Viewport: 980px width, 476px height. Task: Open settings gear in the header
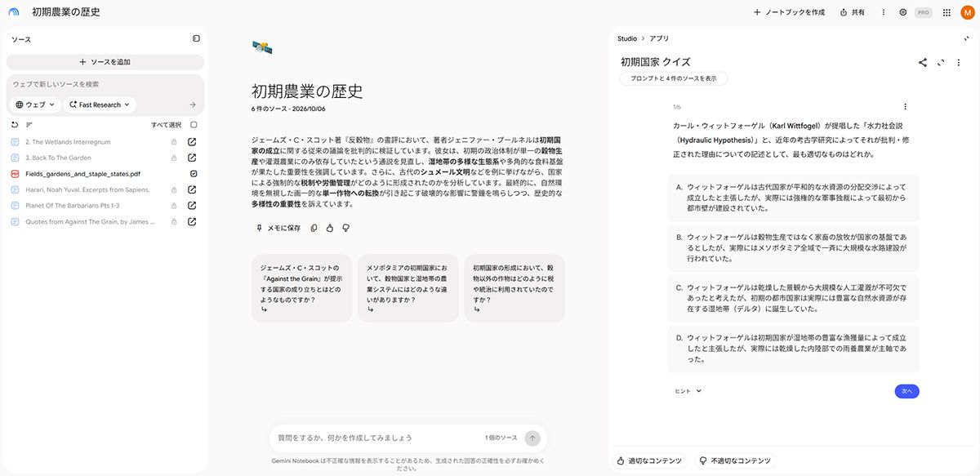pyautogui.click(x=903, y=12)
